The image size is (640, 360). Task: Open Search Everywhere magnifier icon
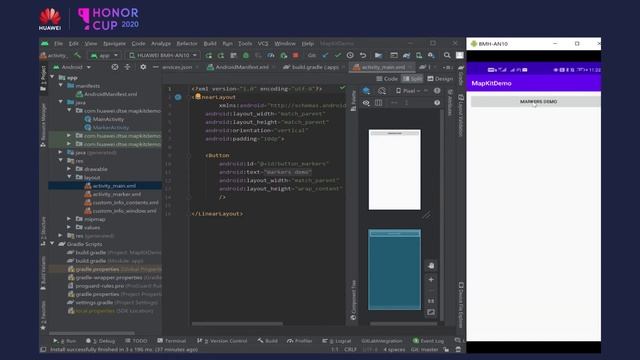[x=447, y=55]
